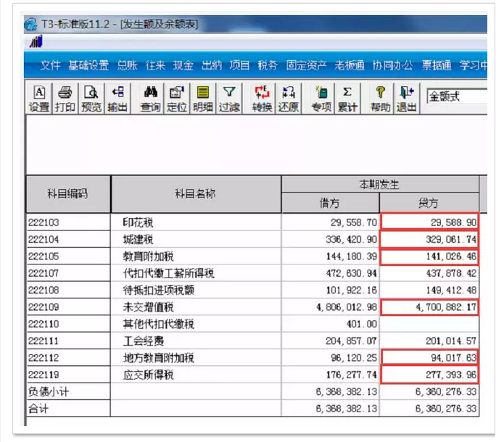Image resolution: width=504 pixels, height=442 pixels.
Task: Click debit value 472,630.94
Action: point(351,273)
